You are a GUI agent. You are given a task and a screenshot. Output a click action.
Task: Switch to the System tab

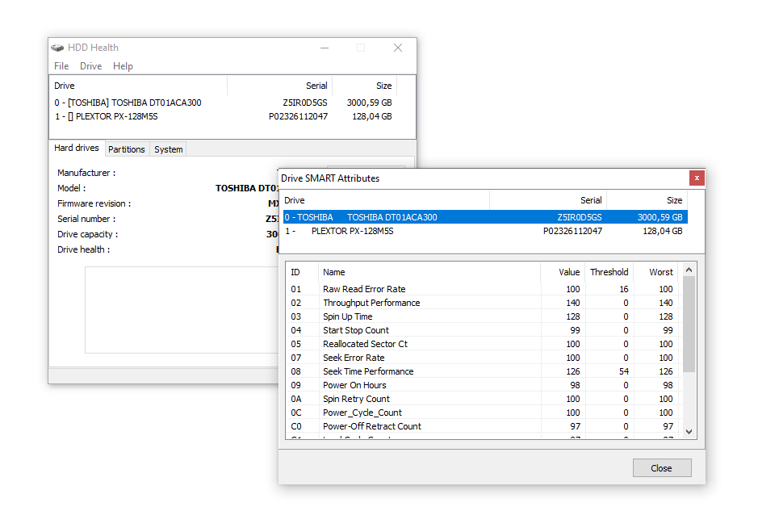click(x=168, y=149)
